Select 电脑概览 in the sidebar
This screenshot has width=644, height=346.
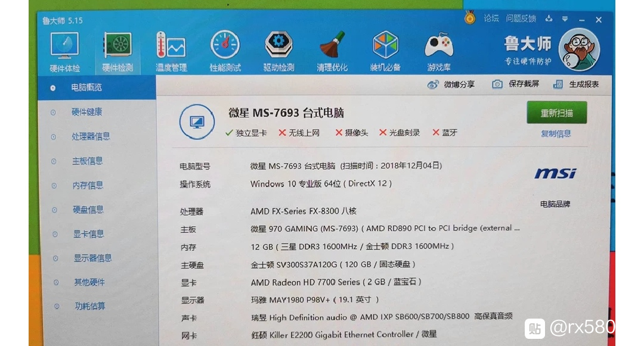[97, 88]
